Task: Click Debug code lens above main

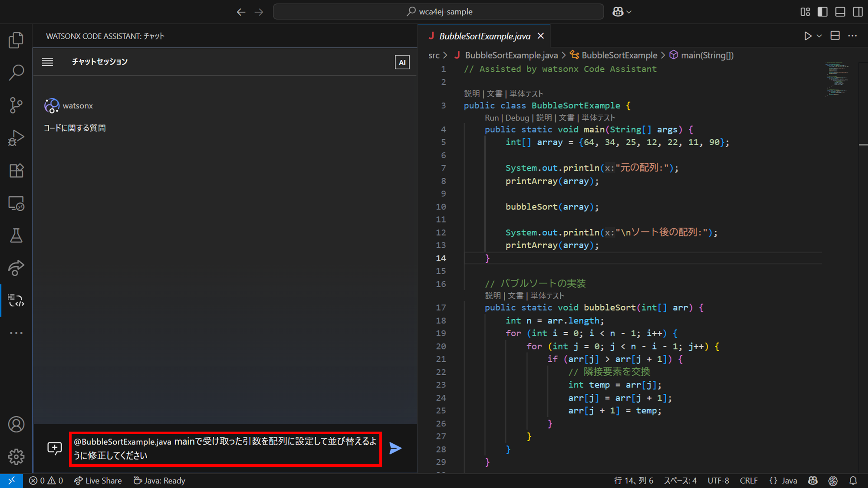Action: (517, 118)
